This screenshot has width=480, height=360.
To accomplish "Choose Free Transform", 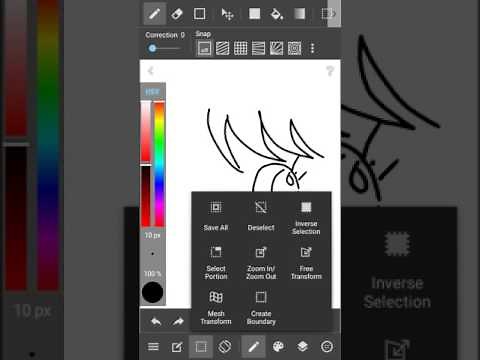I will pyautogui.click(x=306, y=263).
